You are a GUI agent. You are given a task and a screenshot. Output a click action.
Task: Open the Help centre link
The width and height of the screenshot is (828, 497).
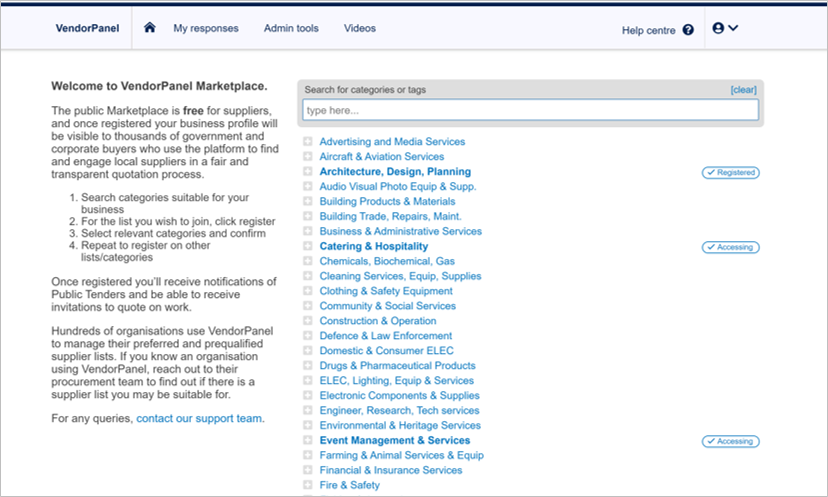pyautogui.click(x=648, y=31)
